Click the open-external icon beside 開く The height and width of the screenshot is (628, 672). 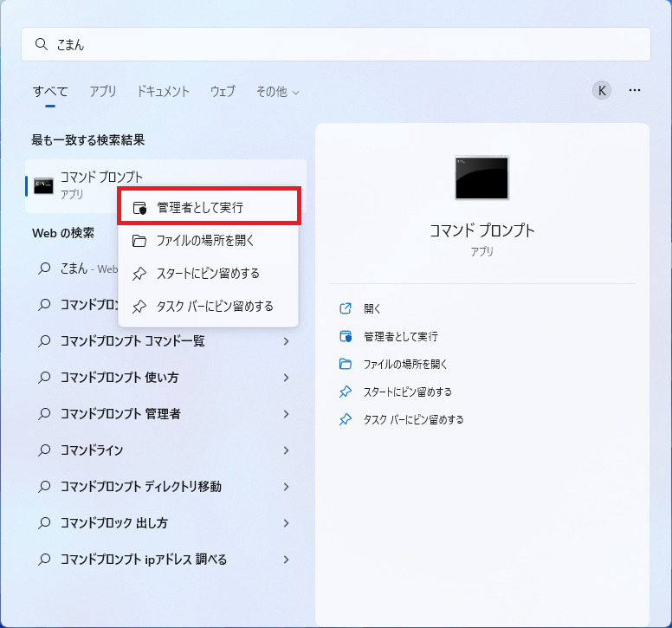coord(346,308)
